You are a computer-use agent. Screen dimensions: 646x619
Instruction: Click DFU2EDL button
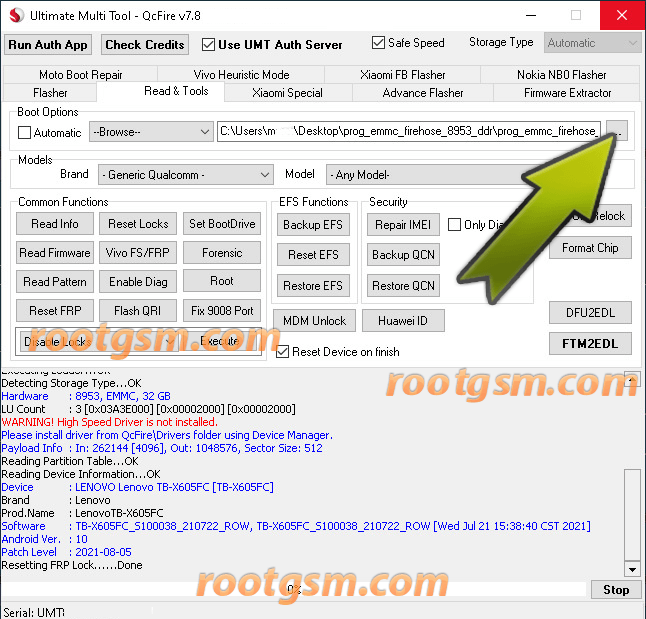click(590, 313)
